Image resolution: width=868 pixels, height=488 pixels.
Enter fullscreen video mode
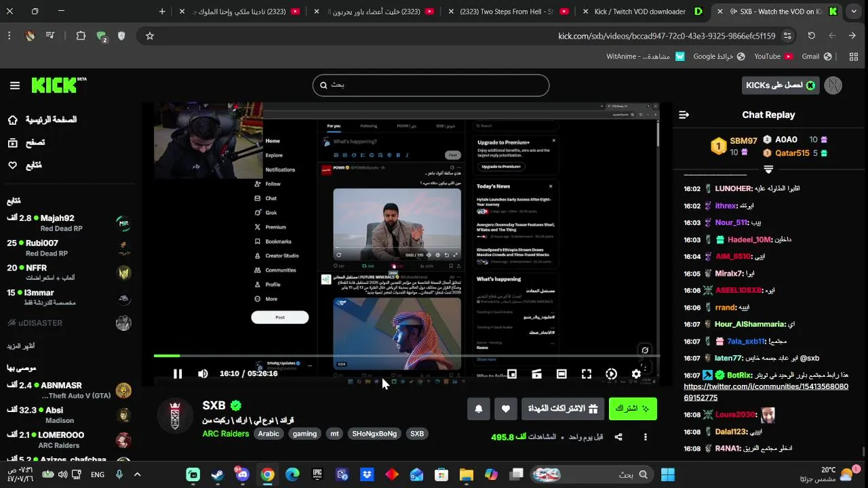(x=587, y=373)
